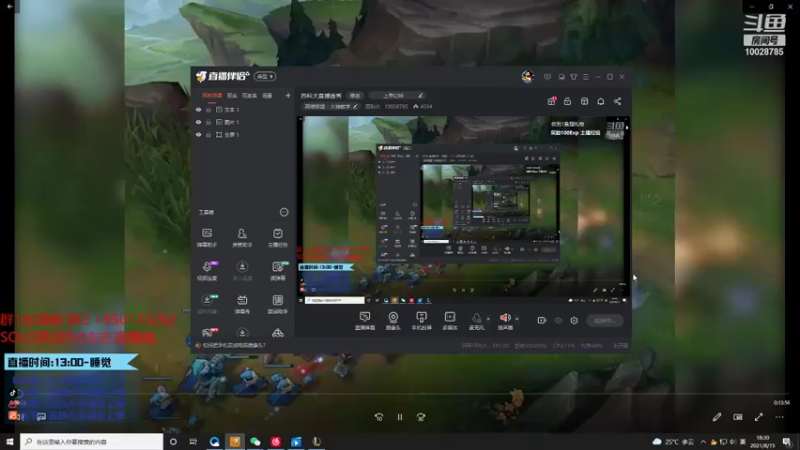Open 弹幕助手 tool in toolbox
The image size is (800, 450).
click(207, 237)
